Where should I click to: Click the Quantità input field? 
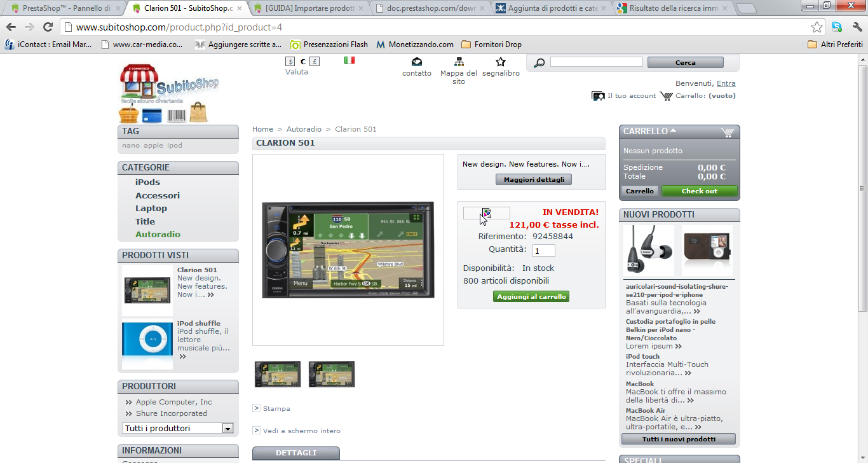(x=544, y=251)
